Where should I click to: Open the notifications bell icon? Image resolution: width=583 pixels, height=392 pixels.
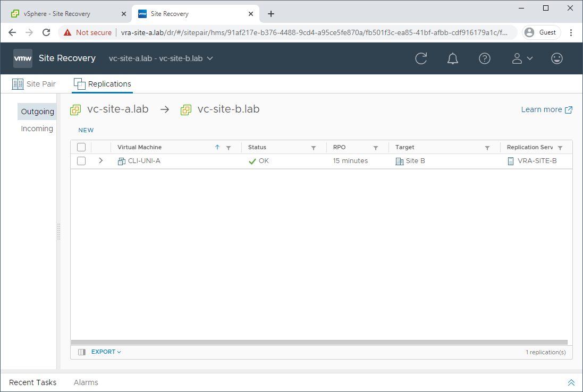453,58
